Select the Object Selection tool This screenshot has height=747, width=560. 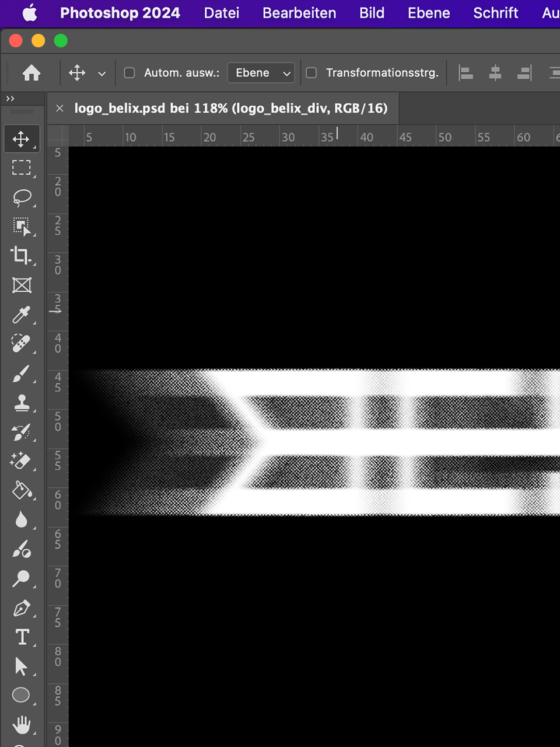(x=22, y=226)
